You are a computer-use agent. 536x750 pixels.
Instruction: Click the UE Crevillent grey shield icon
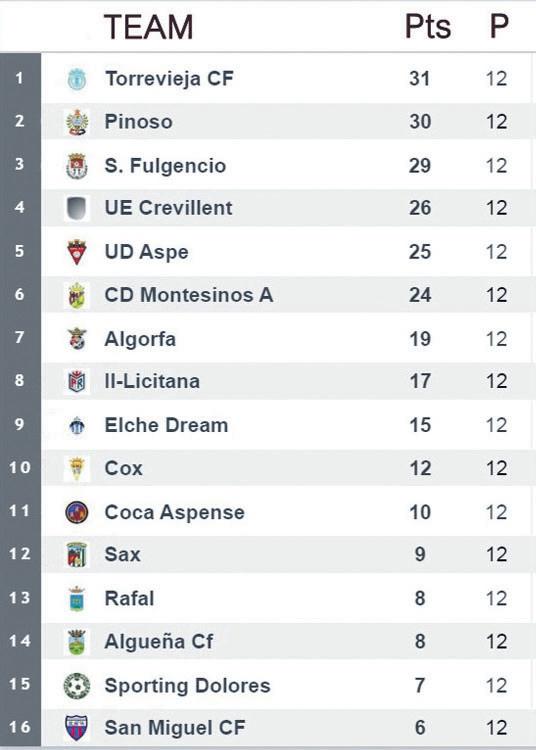tap(77, 209)
